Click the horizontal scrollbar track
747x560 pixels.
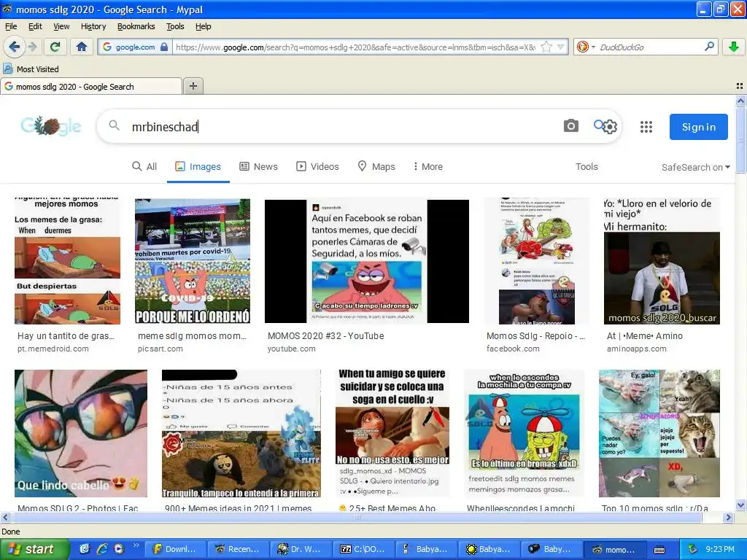tap(367, 517)
